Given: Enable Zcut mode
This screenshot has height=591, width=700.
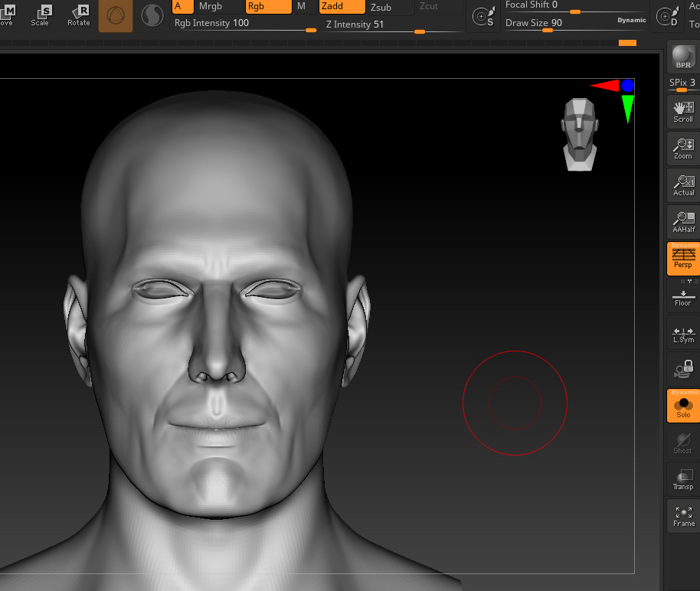Looking at the screenshot, I should [438, 6].
